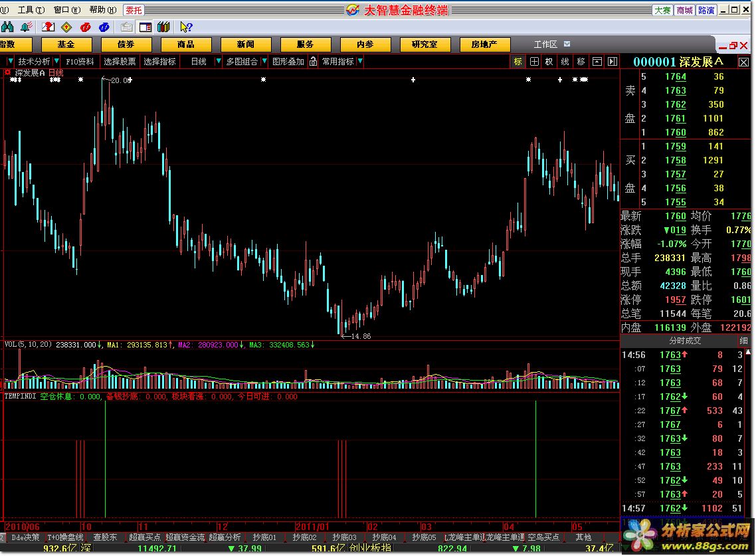Viewport: 756px width, 556px height.
Task: Click the binoculars search icon
Action: click(x=7, y=27)
